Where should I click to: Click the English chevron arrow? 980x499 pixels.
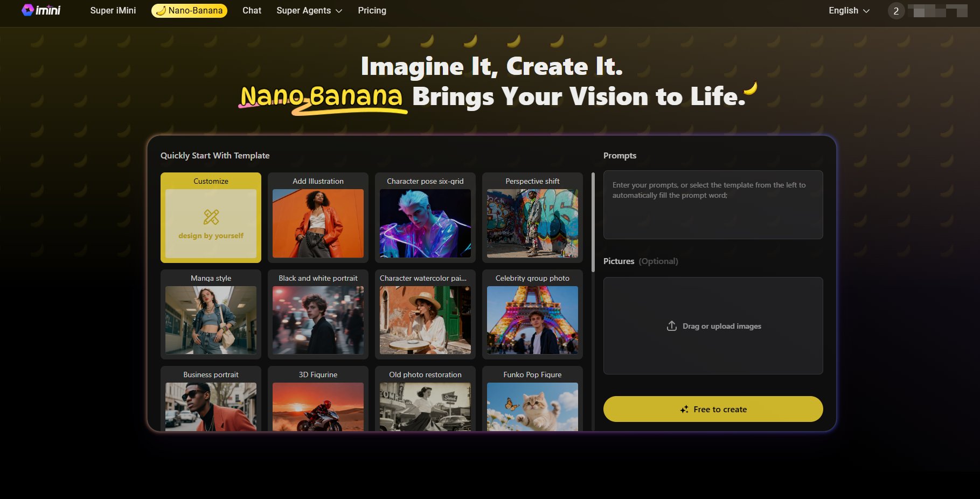(866, 11)
